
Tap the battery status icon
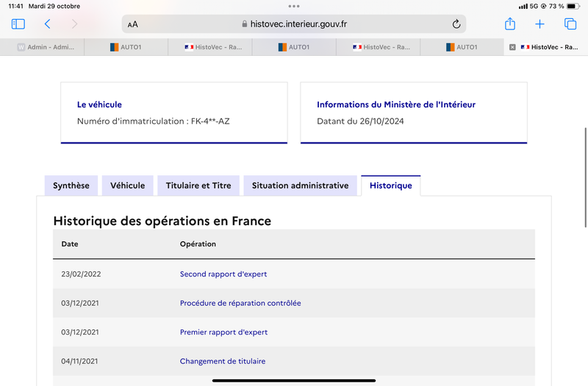tap(573, 6)
